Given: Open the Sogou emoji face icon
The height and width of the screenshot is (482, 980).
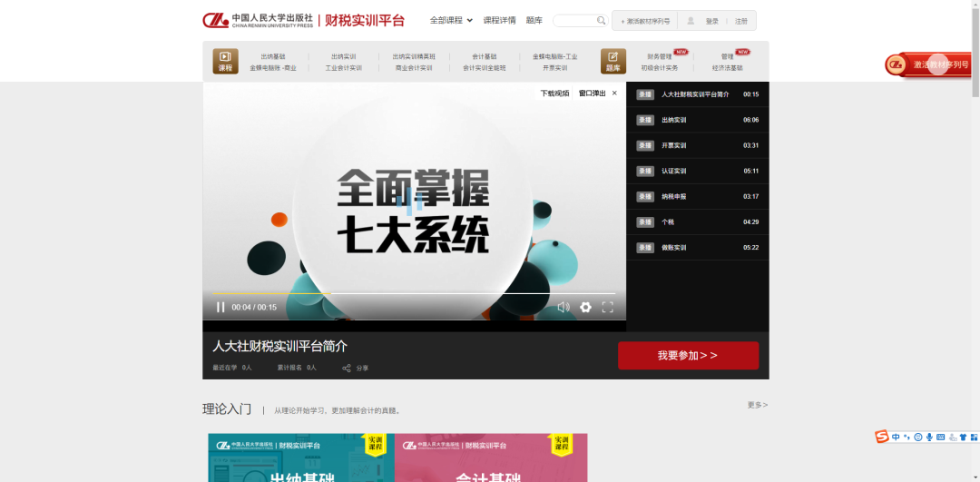Looking at the screenshot, I should coord(918,437).
